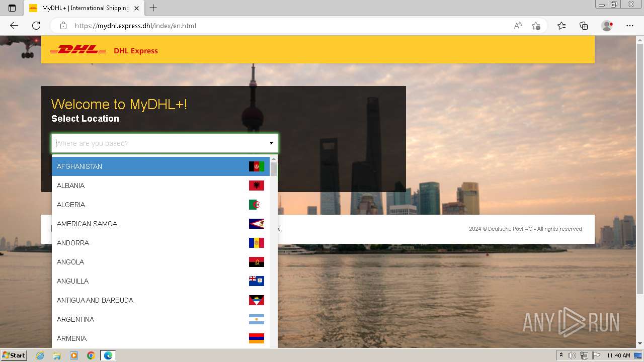Open the browser profile icon
The image size is (644, 362).
[607, 26]
